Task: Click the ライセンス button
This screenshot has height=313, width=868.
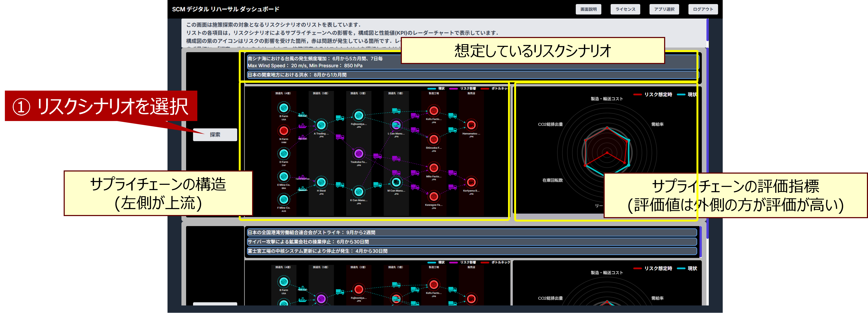Action: [x=625, y=10]
